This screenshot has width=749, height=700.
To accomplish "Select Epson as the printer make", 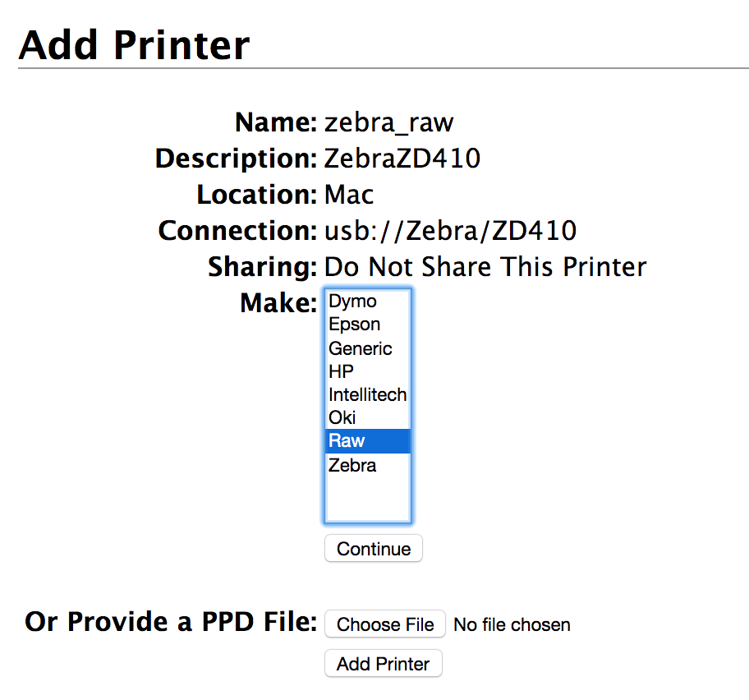I will click(353, 324).
